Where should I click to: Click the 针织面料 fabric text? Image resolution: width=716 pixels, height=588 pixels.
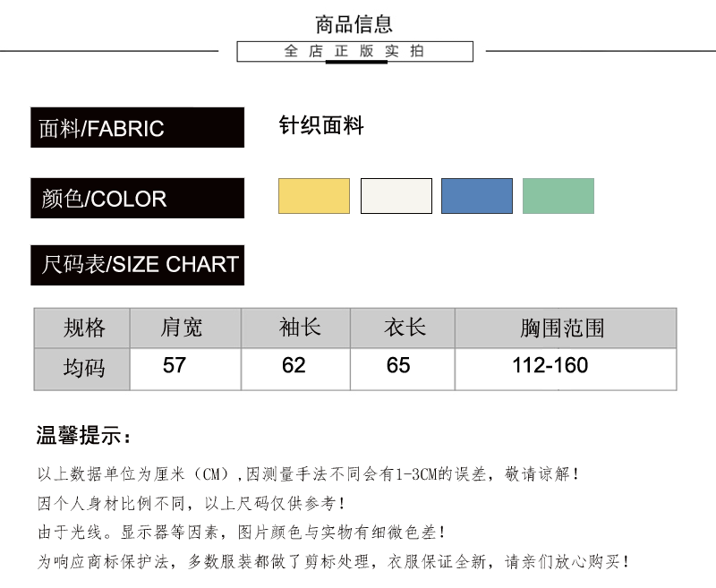coord(321,126)
